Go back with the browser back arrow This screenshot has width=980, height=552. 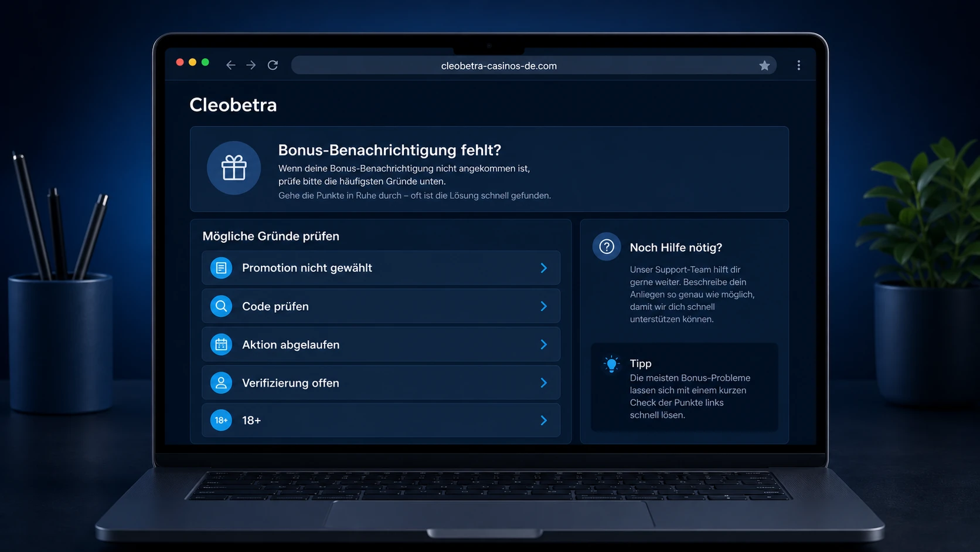(x=231, y=65)
